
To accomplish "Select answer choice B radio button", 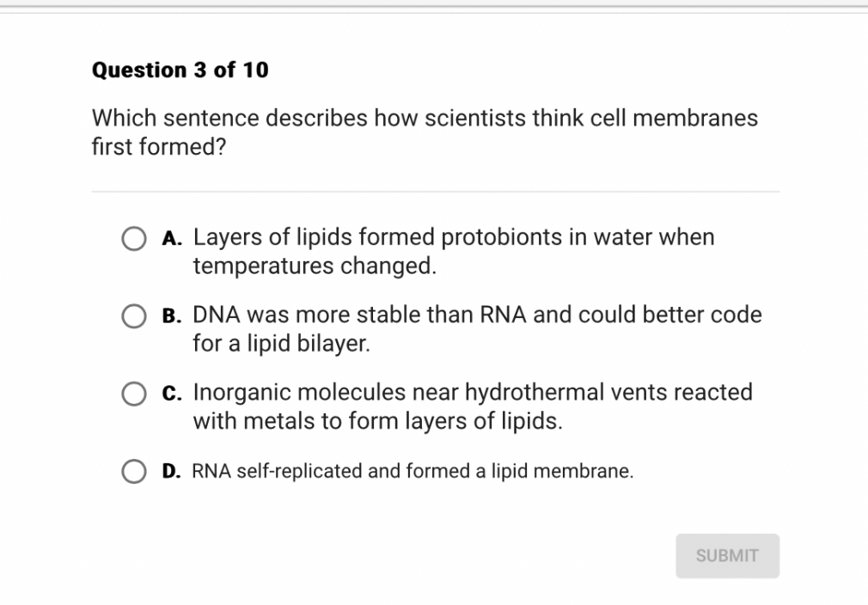I will pos(134,316).
